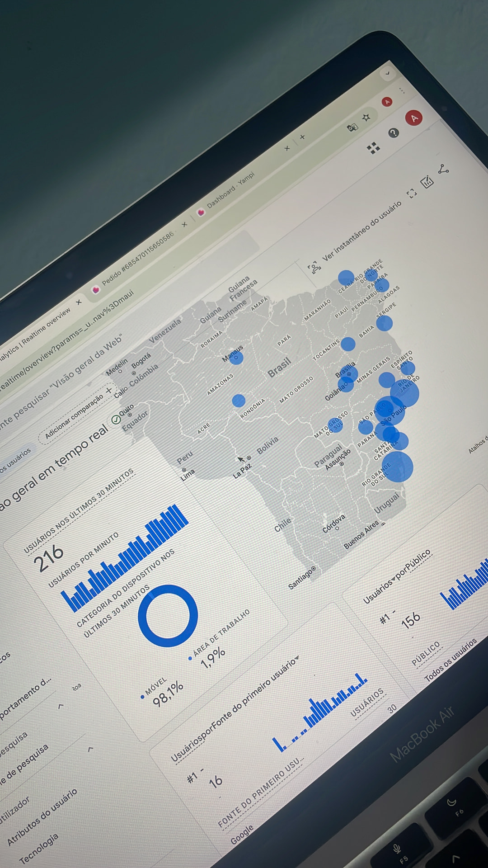
Task: Open the Chrome three-dot menu
Action: tap(402, 91)
